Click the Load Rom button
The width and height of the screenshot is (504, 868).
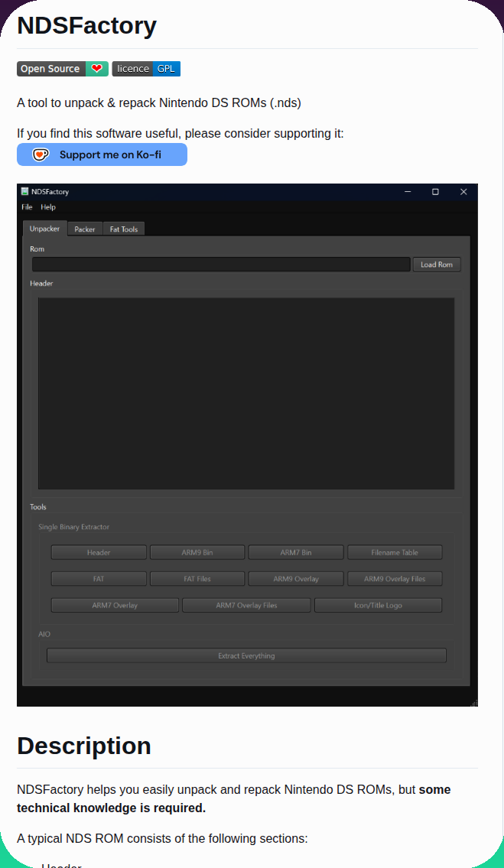click(437, 265)
